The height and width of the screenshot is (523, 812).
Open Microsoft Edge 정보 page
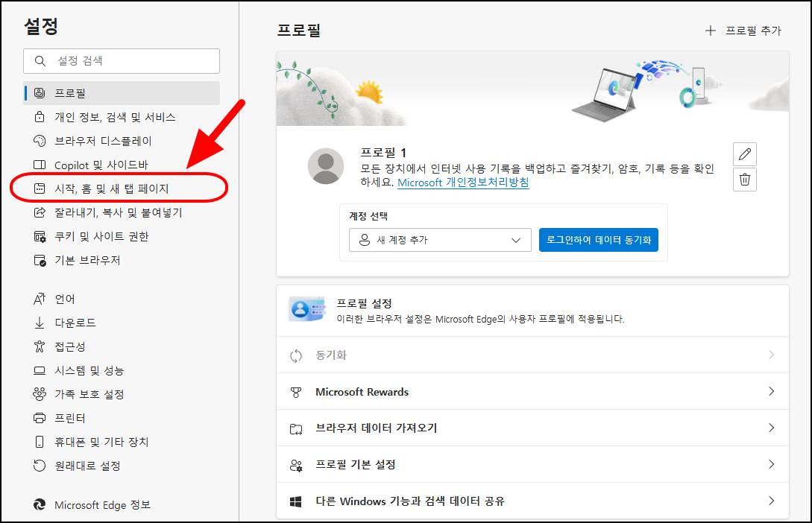pos(122,505)
